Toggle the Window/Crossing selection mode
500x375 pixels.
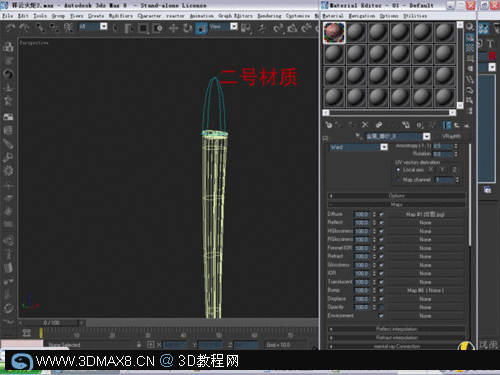[157, 28]
